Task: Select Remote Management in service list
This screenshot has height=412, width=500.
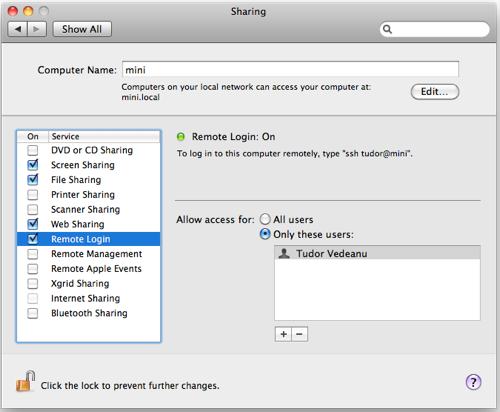Action: pyautogui.click(x=89, y=254)
